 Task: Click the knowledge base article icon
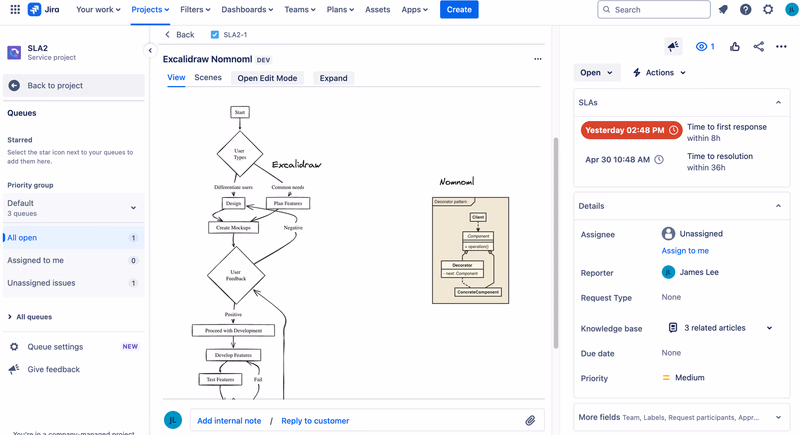click(x=673, y=327)
